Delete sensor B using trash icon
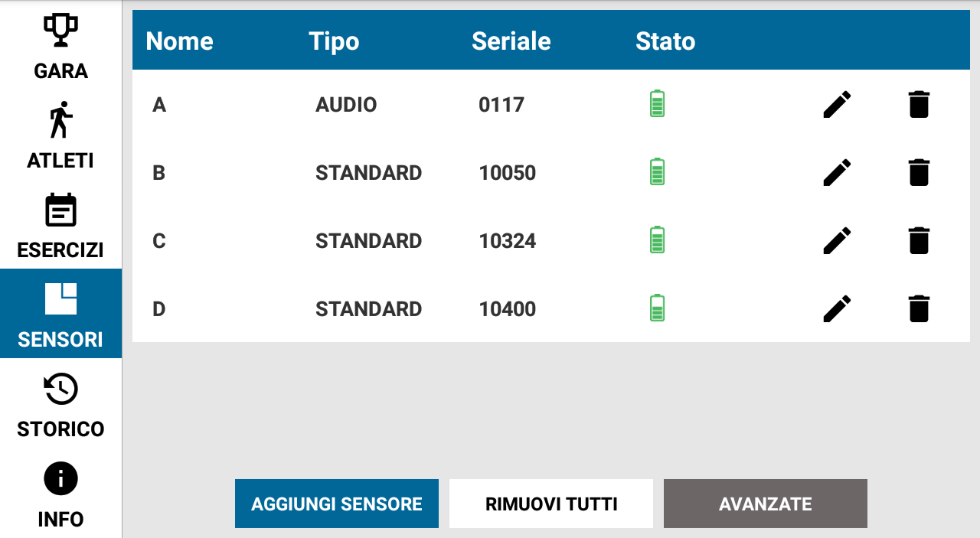The image size is (980, 538). point(919,172)
